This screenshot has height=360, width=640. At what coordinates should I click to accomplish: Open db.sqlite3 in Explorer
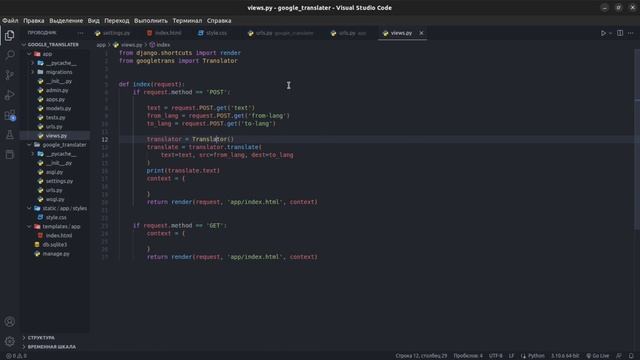click(55, 244)
